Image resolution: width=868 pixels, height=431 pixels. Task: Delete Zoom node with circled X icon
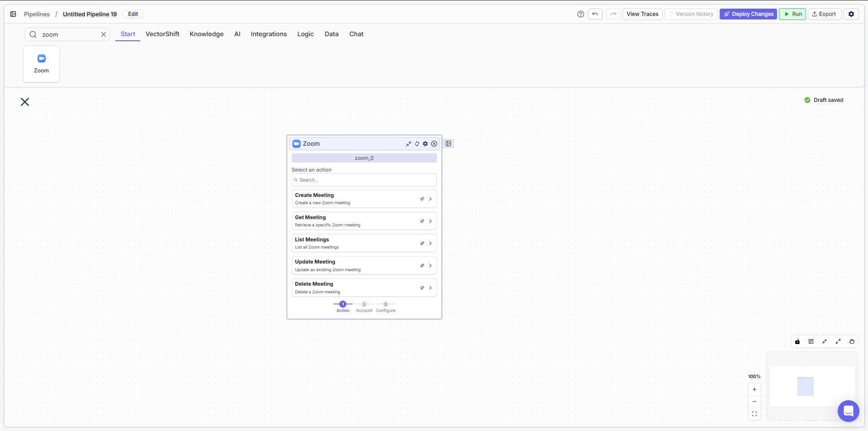pyautogui.click(x=434, y=144)
